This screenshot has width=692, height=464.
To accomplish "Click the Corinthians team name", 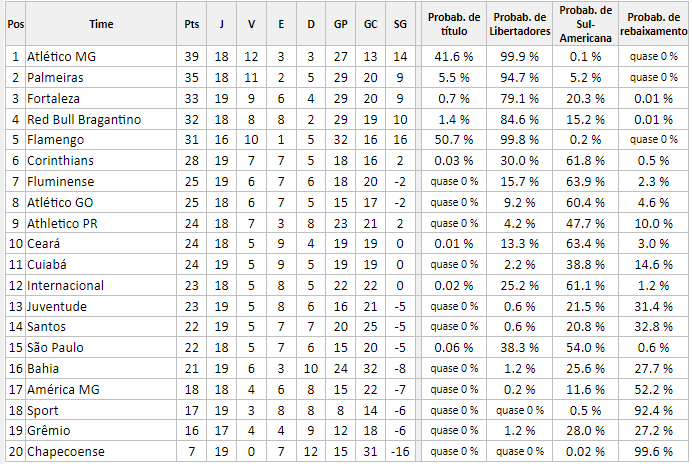I will 60,161.
